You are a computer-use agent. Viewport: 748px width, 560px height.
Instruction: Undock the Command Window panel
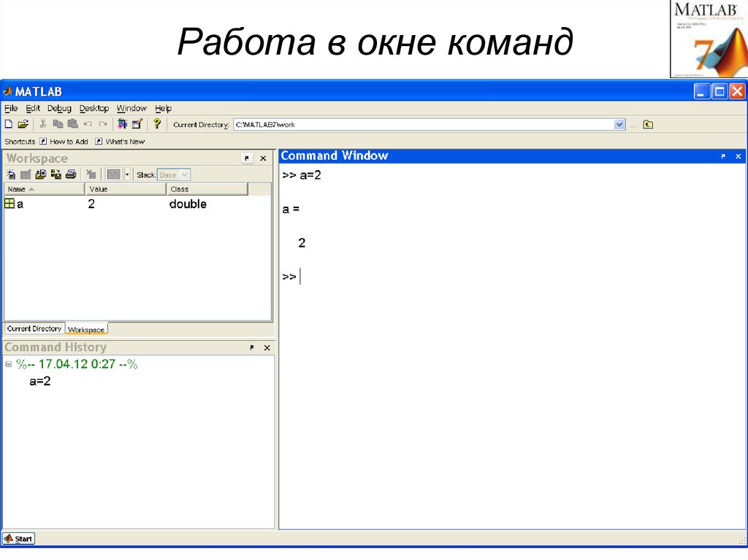722,156
